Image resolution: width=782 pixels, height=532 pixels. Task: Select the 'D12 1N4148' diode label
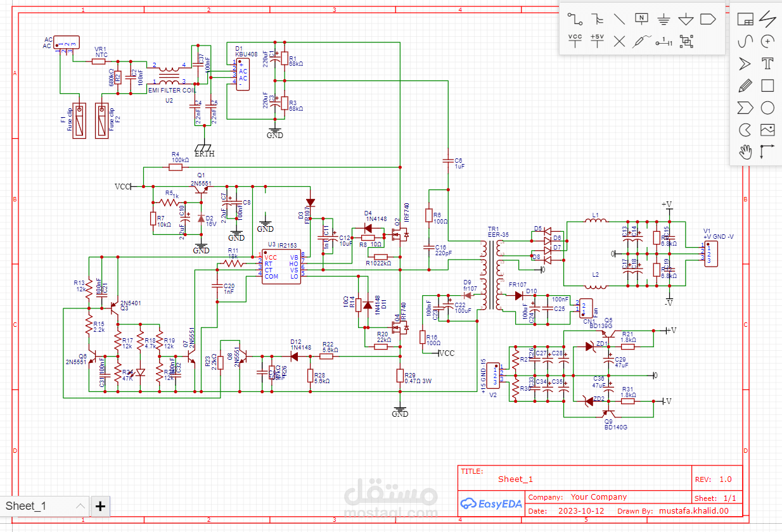(x=301, y=344)
